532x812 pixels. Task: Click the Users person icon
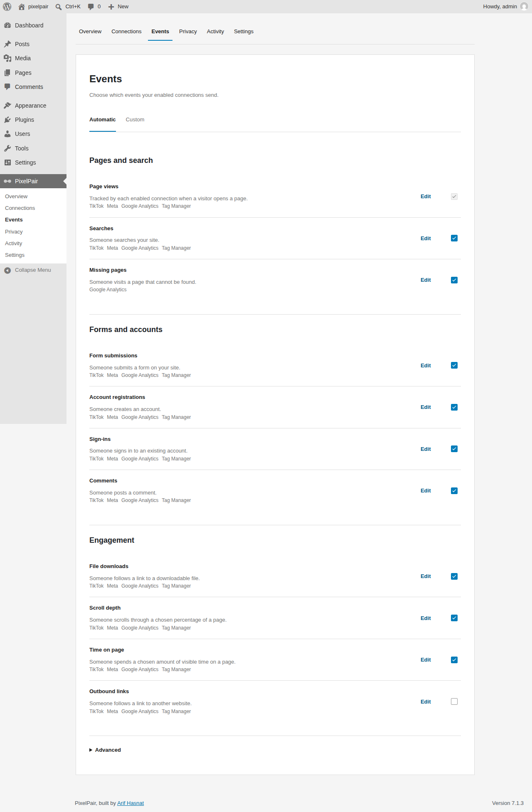tap(7, 134)
